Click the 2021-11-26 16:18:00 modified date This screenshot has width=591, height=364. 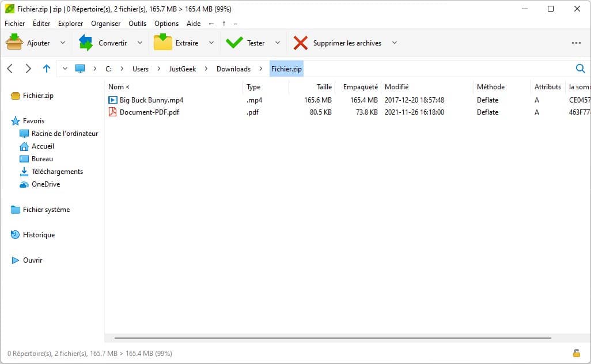pyautogui.click(x=414, y=112)
